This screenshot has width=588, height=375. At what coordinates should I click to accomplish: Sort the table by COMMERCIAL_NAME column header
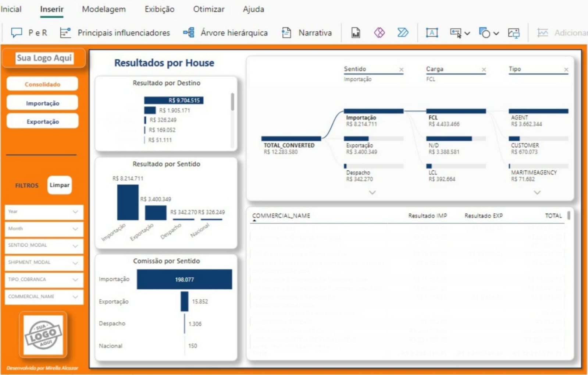click(281, 216)
